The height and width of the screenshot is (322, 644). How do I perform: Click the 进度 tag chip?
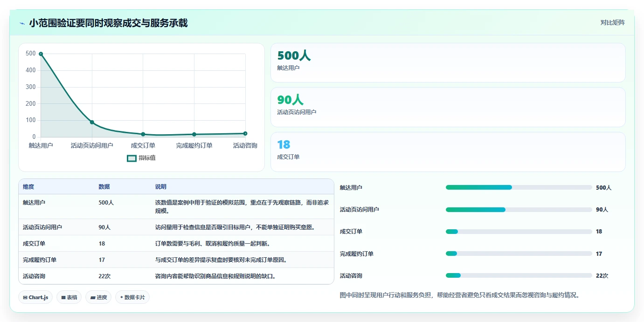(98, 297)
